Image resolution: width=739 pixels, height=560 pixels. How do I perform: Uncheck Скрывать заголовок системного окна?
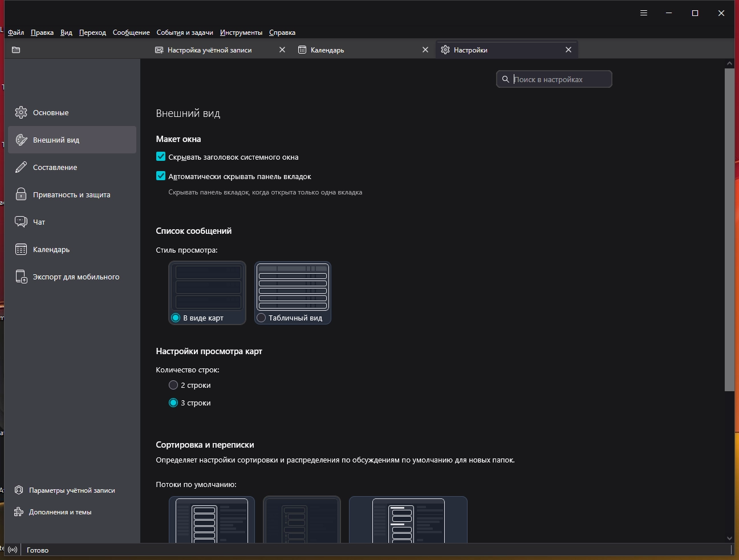pos(161,157)
